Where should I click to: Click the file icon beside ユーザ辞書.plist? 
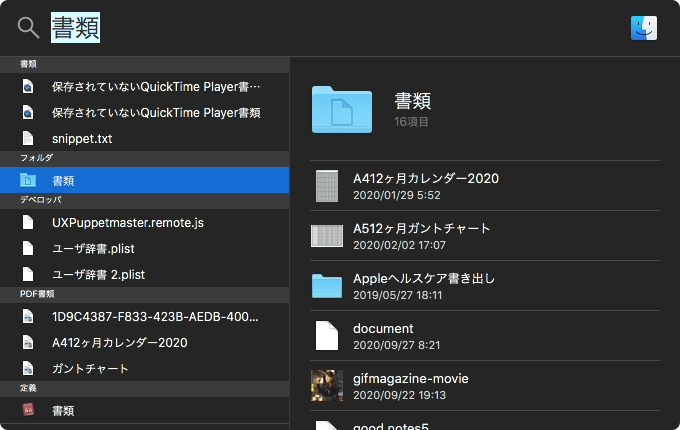coord(28,249)
